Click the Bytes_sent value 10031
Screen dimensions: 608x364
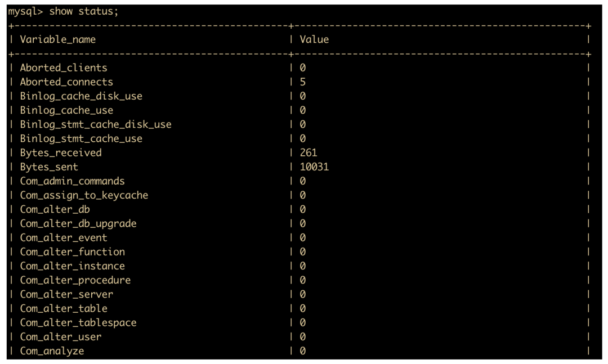(314, 167)
